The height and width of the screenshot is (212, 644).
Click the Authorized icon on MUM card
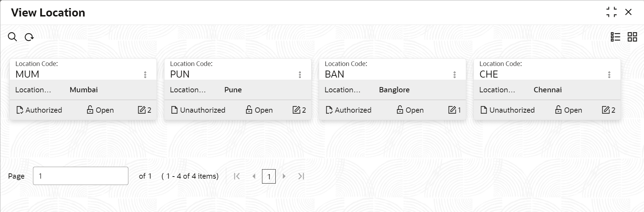click(20, 110)
